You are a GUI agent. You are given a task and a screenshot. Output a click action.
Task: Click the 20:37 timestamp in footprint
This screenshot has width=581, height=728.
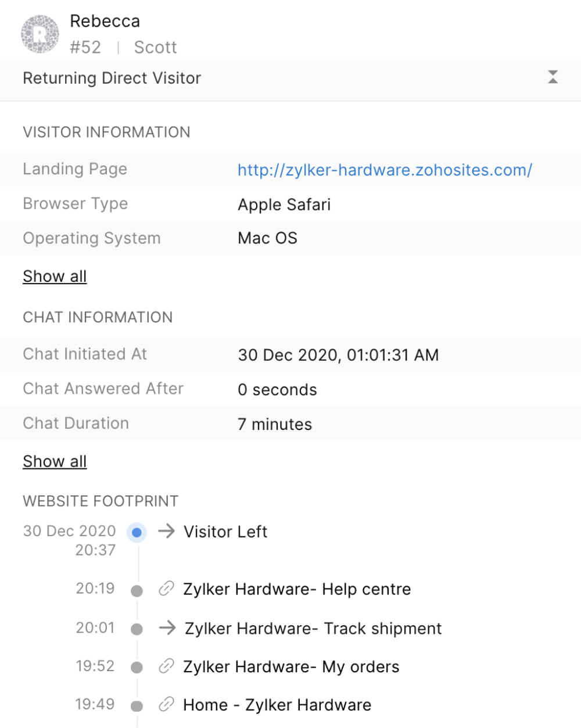pos(95,550)
